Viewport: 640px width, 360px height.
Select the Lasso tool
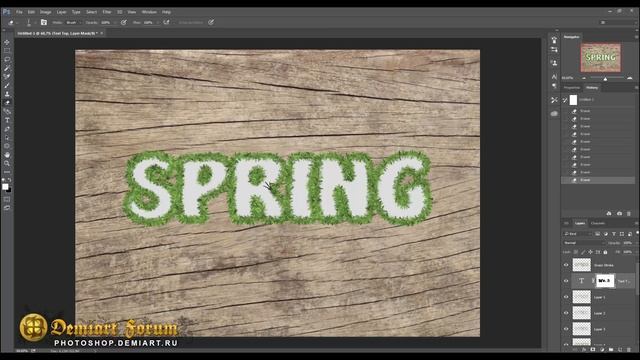(x=7, y=60)
